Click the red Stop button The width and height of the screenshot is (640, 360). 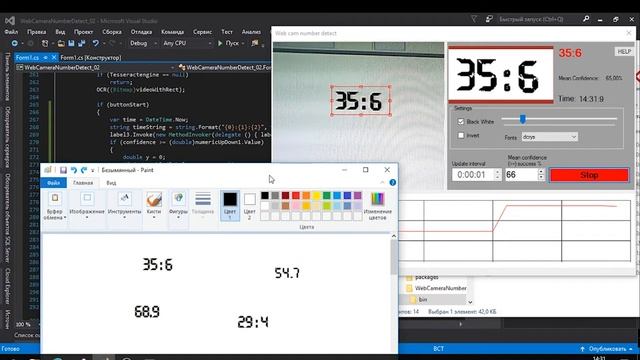click(589, 175)
